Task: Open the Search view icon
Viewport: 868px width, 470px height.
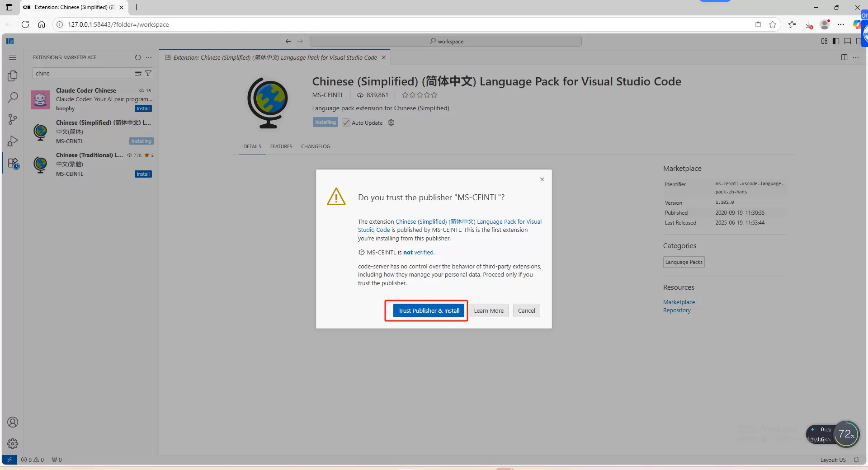Action: pos(13,98)
